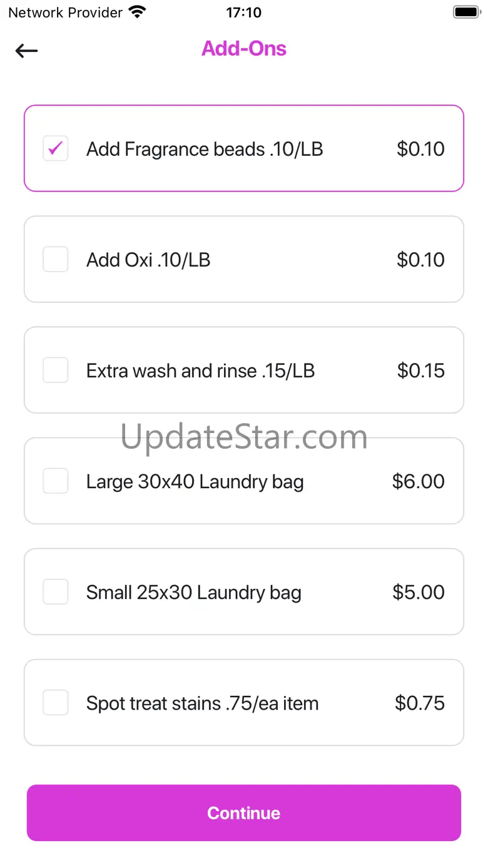Tap the Wi-Fi status icon

point(137,12)
